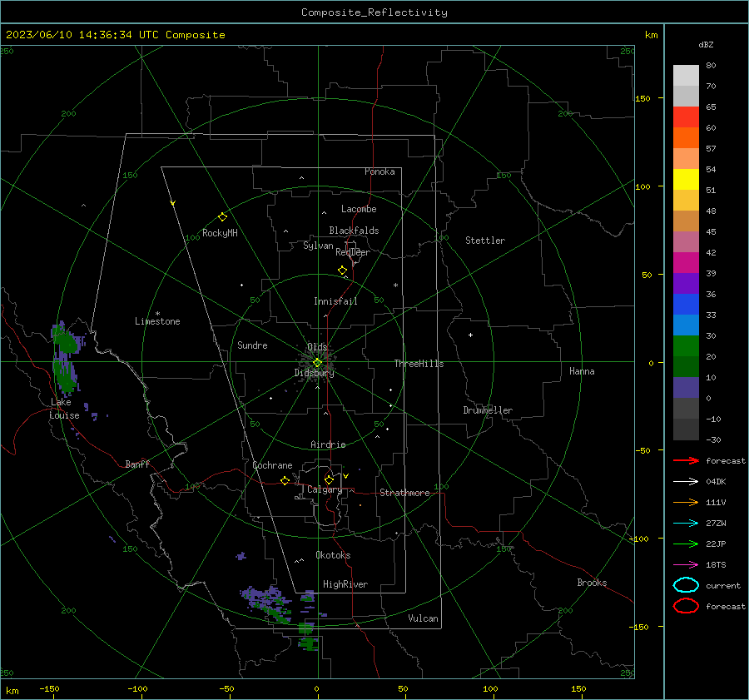Click the Banff town label
Viewport: 749px width, 700px height.
point(137,464)
